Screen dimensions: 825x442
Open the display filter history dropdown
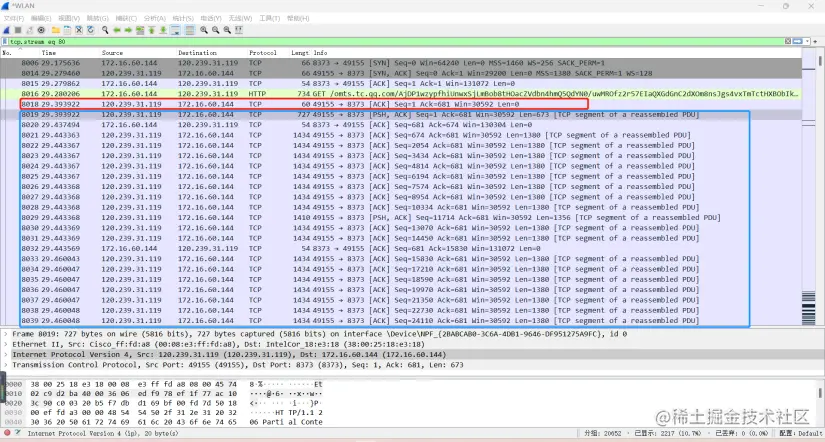pyautogui.click(x=807, y=41)
